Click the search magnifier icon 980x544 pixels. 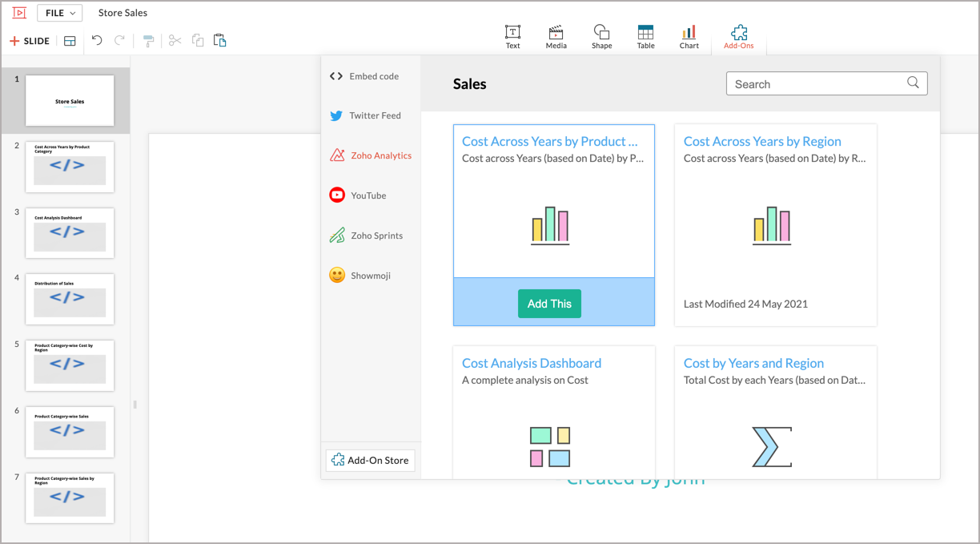(913, 83)
